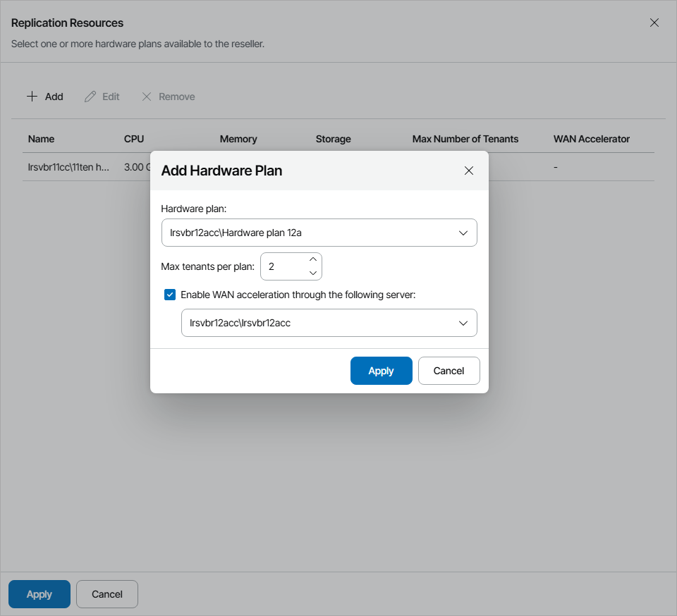Increase max tenants with up arrow
Image resolution: width=677 pixels, height=616 pixels.
(314, 259)
